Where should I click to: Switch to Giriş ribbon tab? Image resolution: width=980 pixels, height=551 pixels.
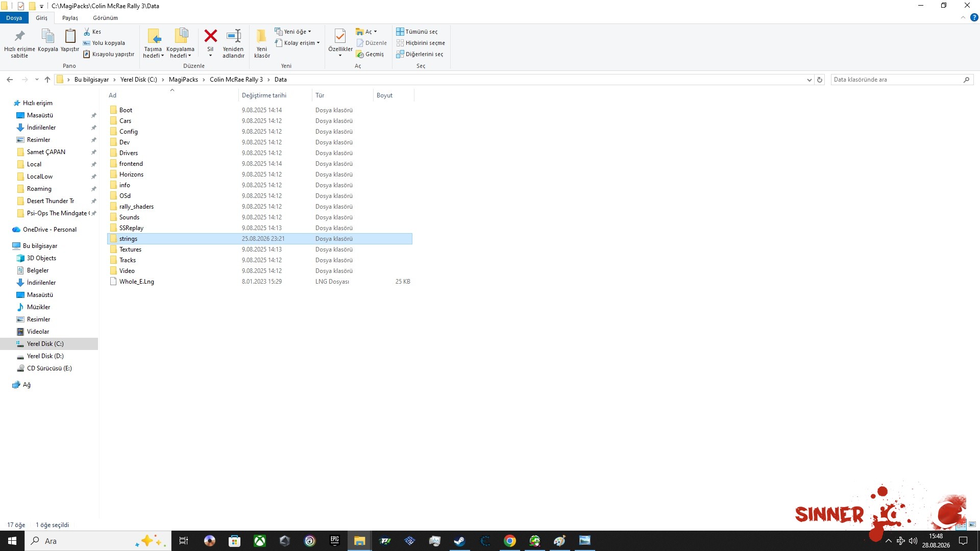[41, 18]
